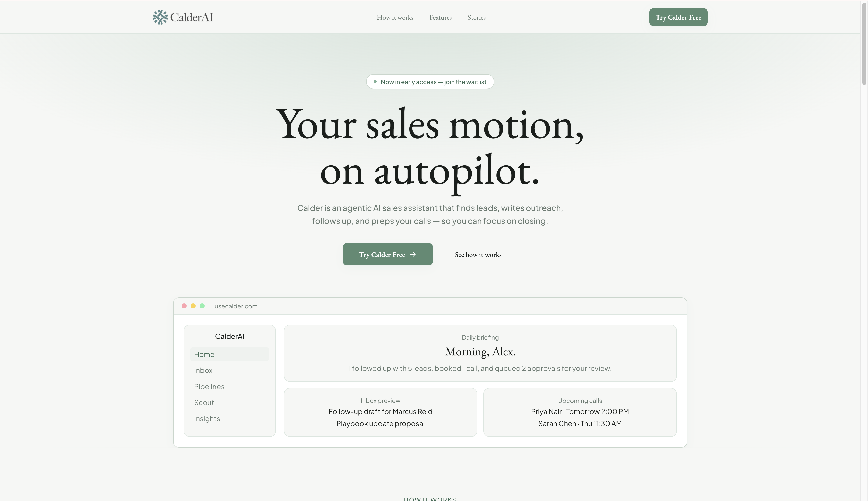
Task: Click Sarah Chen Thu 11:30 AM call
Action: (x=580, y=424)
